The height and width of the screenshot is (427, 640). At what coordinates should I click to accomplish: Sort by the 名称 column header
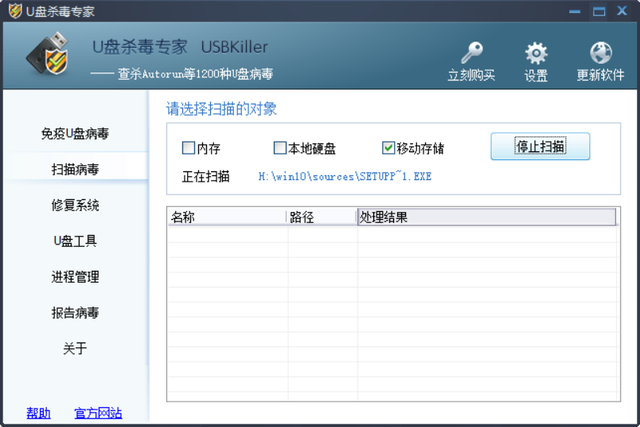click(227, 217)
